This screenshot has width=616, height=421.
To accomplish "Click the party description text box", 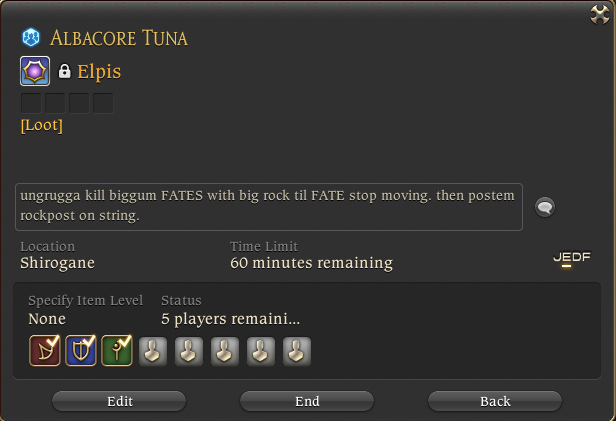I will click(x=269, y=207).
